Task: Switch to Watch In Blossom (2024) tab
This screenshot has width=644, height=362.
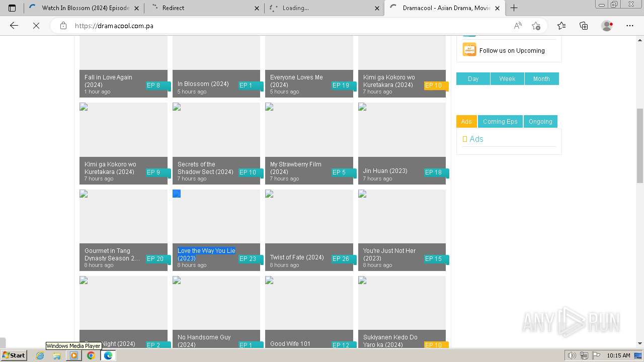Action: tap(84, 8)
